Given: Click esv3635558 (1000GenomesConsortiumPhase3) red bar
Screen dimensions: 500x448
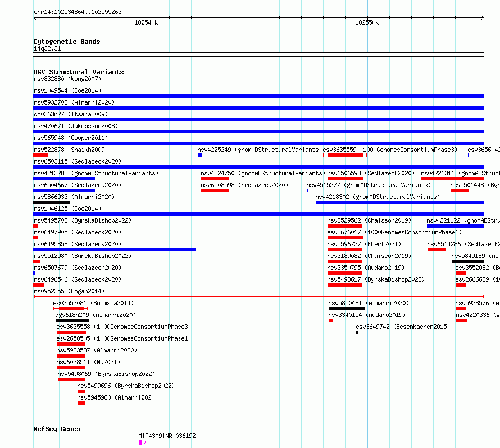Looking at the screenshot, I should (x=71, y=332).
